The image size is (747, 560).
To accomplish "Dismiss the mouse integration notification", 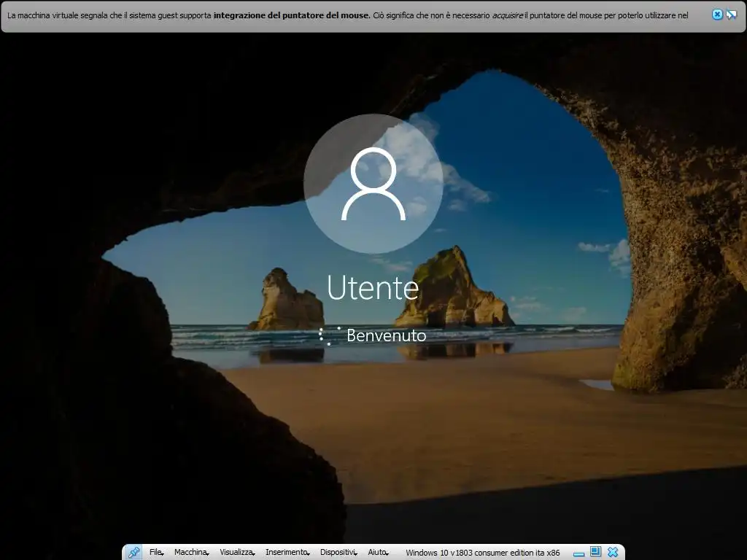I will tap(717, 15).
